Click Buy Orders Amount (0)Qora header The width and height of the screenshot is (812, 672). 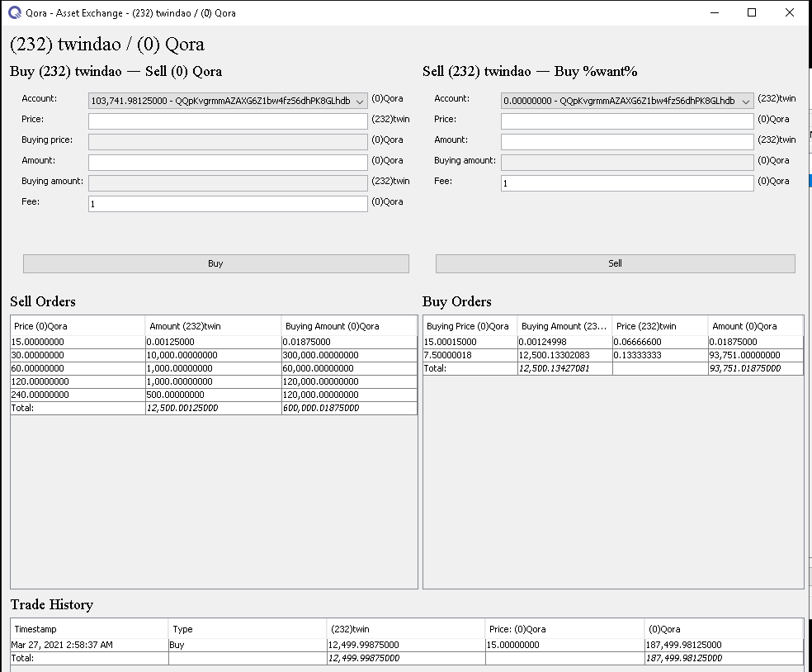(x=756, y=326)
